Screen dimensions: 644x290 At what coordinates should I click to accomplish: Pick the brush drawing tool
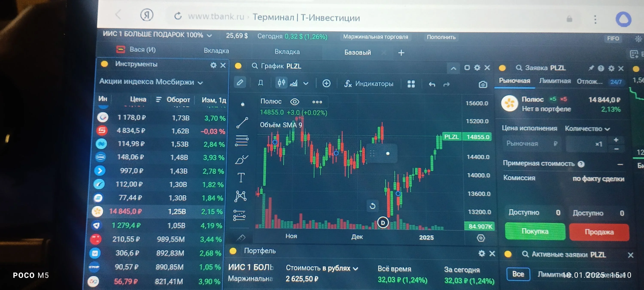(x=241, y=159)
